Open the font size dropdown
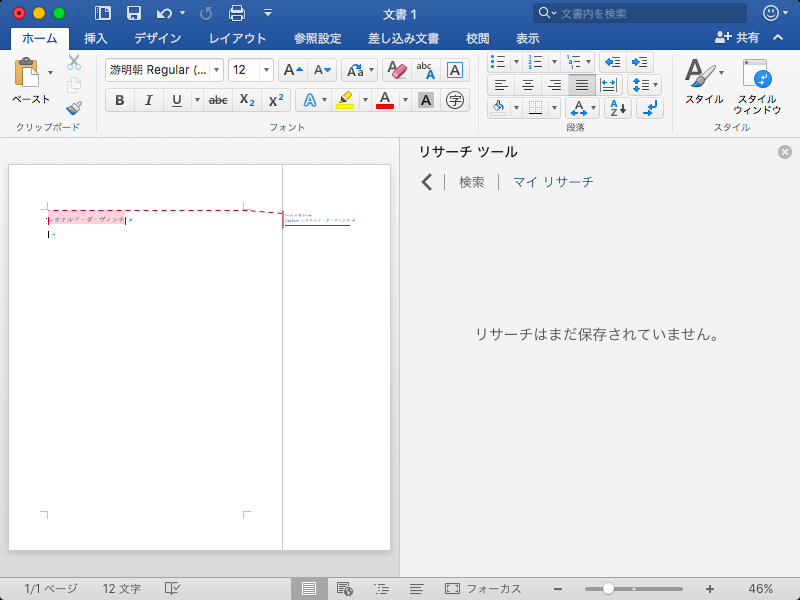 pos(266,70)
